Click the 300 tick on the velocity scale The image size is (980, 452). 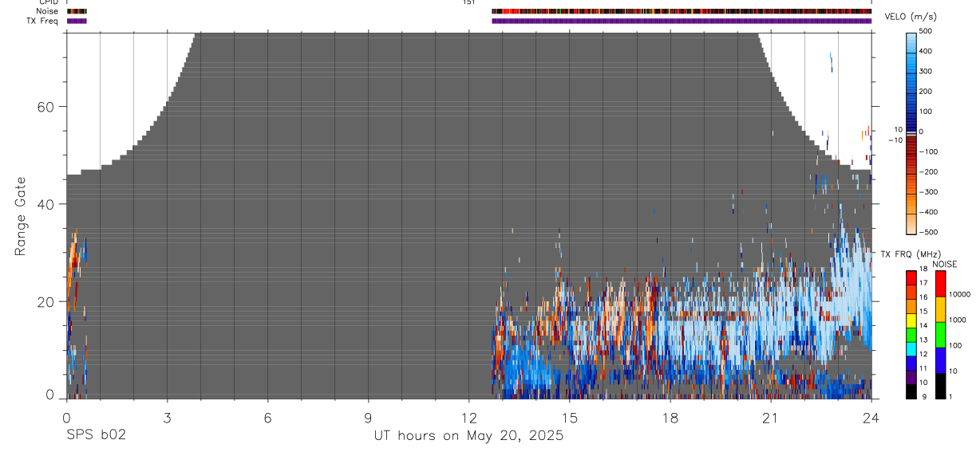click(925, 71)
